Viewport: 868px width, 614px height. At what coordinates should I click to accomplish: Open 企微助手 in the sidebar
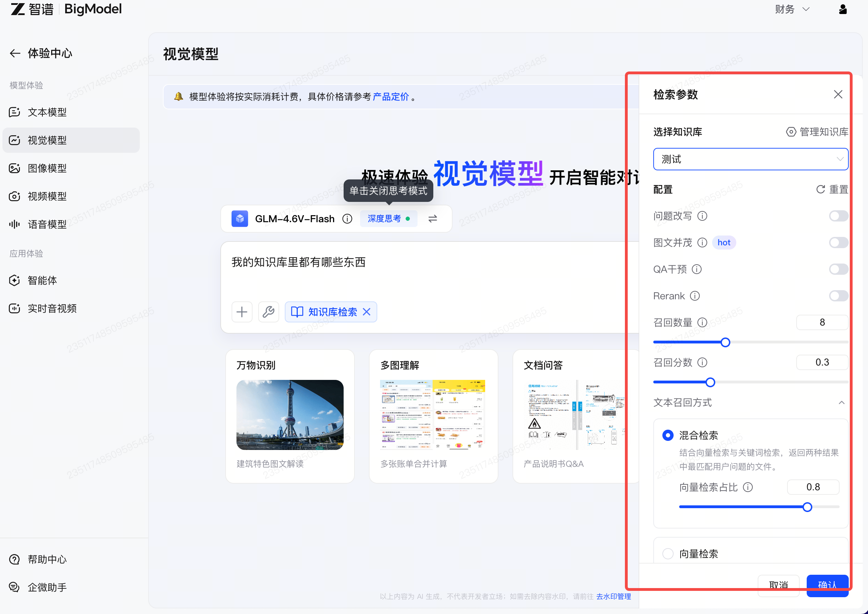pyautogui.click(x=71, y=587)
